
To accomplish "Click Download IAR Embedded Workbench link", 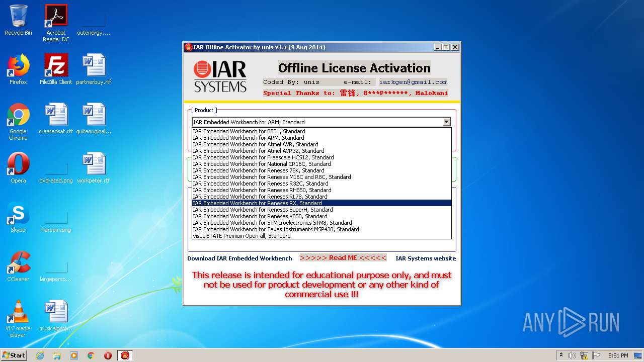I will (239, 258).
